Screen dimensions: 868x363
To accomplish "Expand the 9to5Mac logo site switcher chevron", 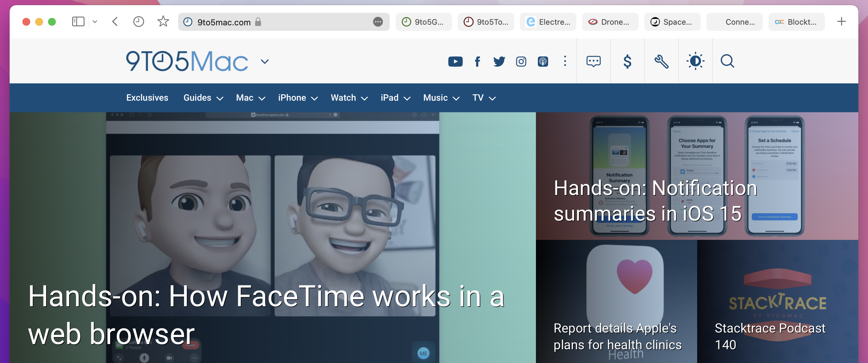I will point(265,61).
